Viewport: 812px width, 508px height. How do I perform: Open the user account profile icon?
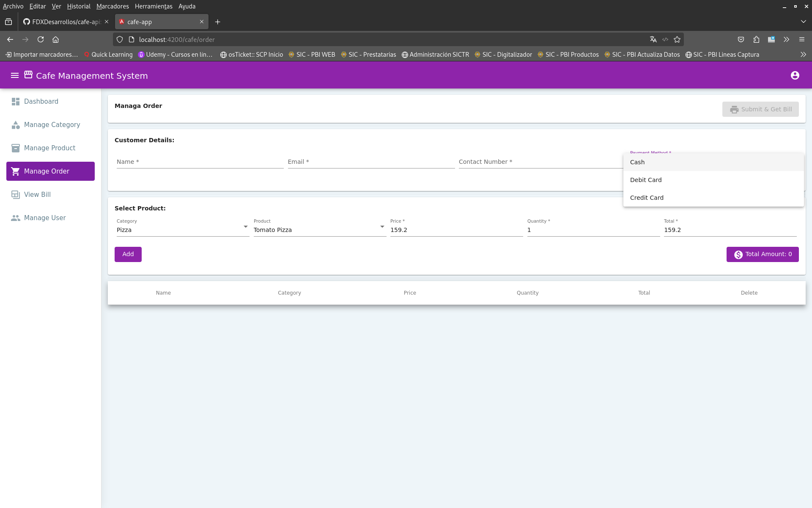tap(795, 75)
